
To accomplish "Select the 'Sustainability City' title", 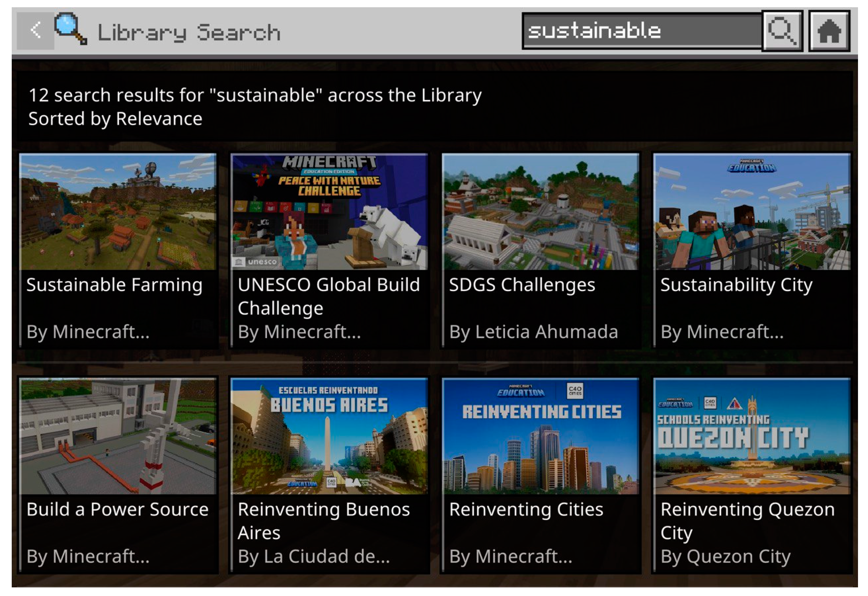I will point(736,285).
